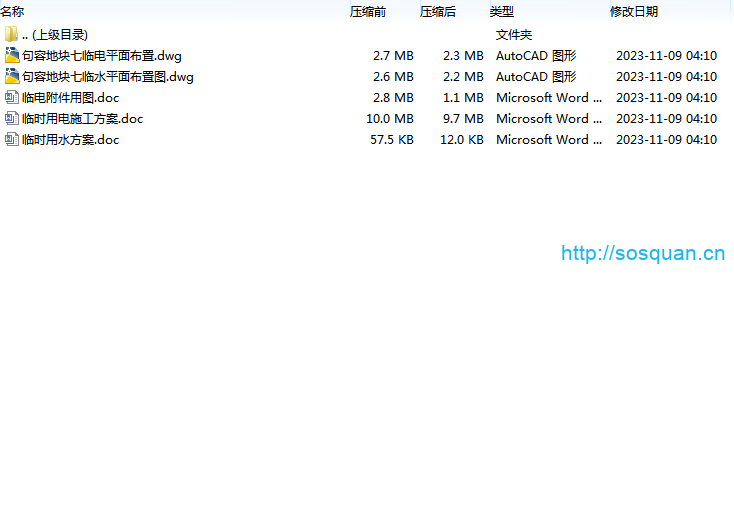
Task: Click the 文件夹 type of parent directory
Action: (514, 35)
